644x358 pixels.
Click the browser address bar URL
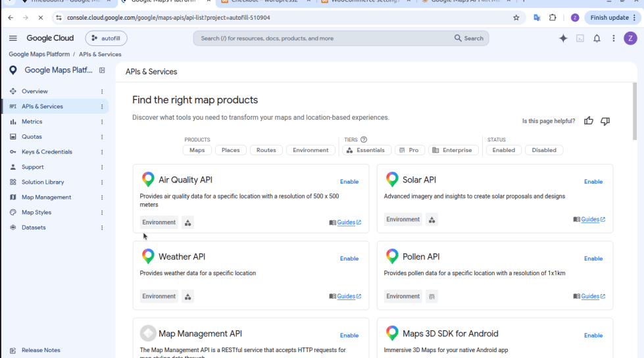pos(168,18)
